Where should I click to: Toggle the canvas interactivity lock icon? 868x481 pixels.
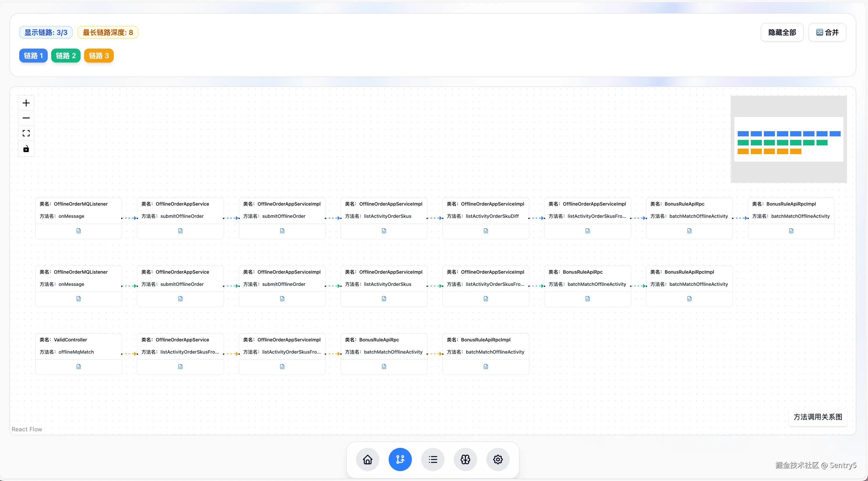[x=26, y=149]
